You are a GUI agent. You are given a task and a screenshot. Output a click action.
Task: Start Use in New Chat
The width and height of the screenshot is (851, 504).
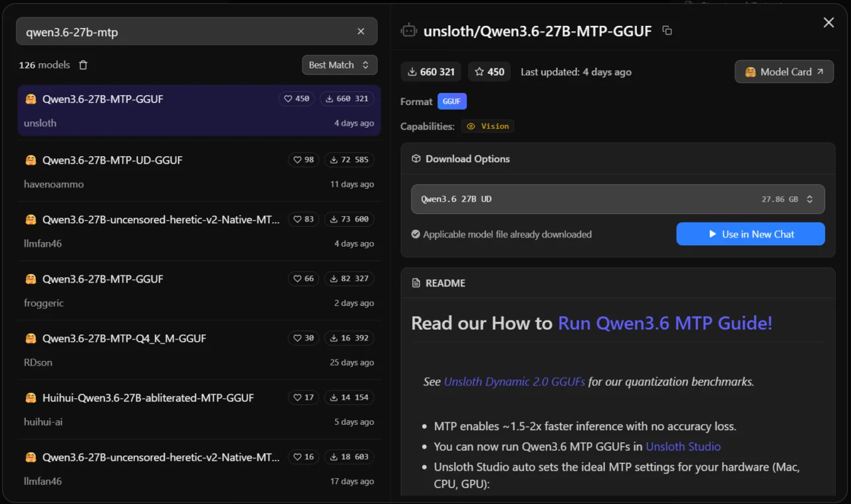tap(751, 234)
